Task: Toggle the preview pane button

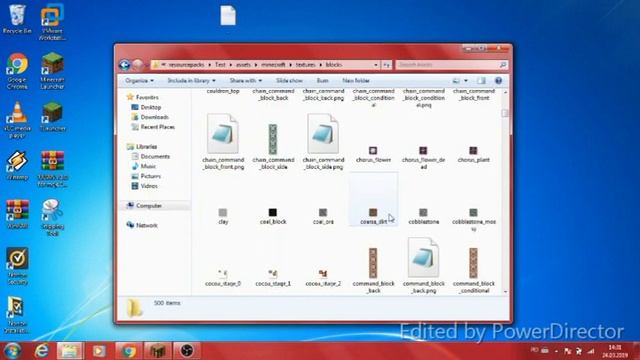Action: 482,81
